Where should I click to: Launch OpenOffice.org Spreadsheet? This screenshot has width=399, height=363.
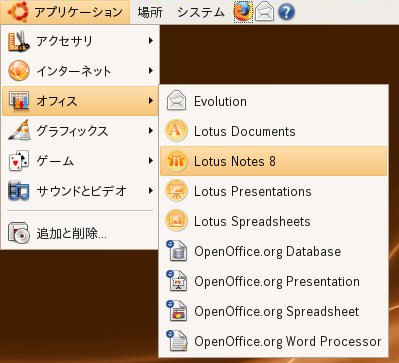[x=274, y=311]
